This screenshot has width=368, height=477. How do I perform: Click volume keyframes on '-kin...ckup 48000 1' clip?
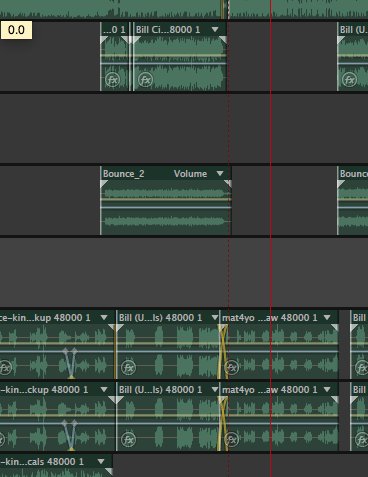[x=70, y=435]
